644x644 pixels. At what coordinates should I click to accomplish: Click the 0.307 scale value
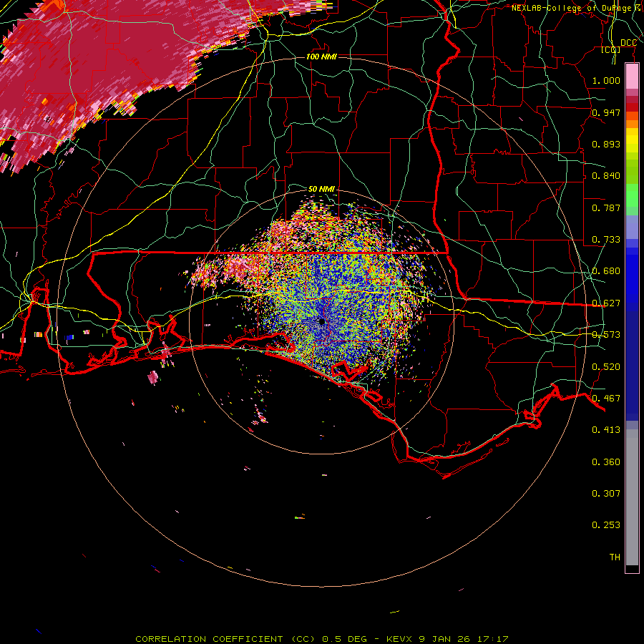tap(606, 494)
